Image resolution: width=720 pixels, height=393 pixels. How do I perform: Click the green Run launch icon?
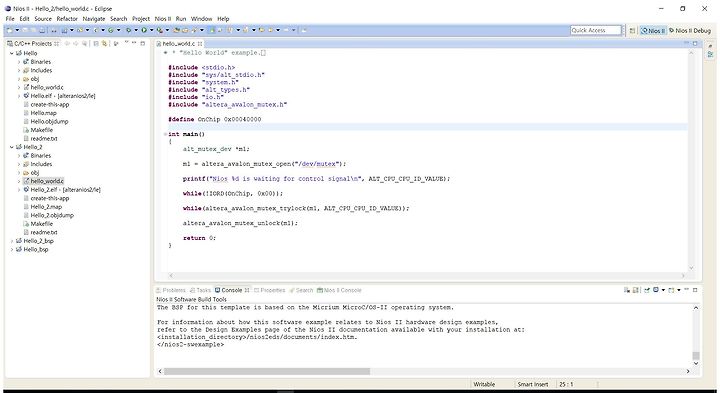tap(144, 30)
